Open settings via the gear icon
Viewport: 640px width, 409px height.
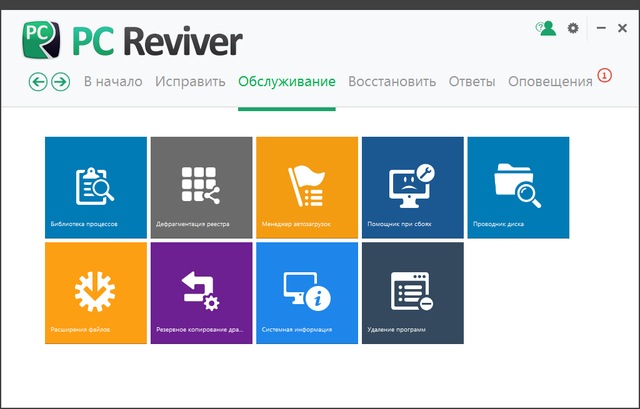point(573,28)
